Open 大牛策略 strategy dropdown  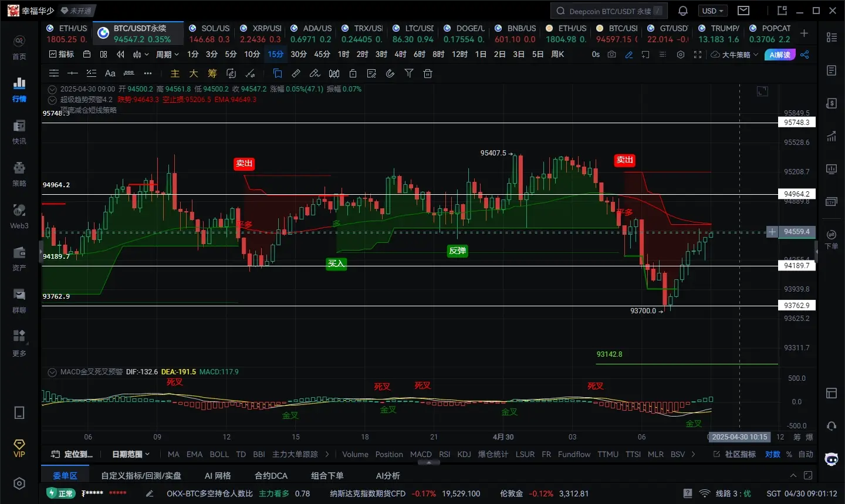pyautogui.click(x=735, y=55)
